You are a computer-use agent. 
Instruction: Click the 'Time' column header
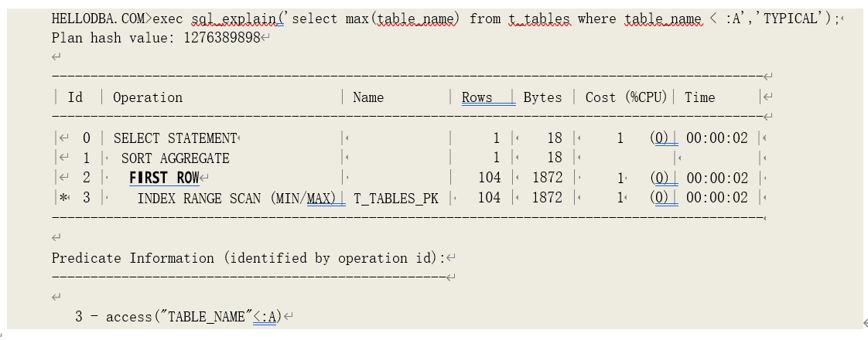[x=699, y=98]
